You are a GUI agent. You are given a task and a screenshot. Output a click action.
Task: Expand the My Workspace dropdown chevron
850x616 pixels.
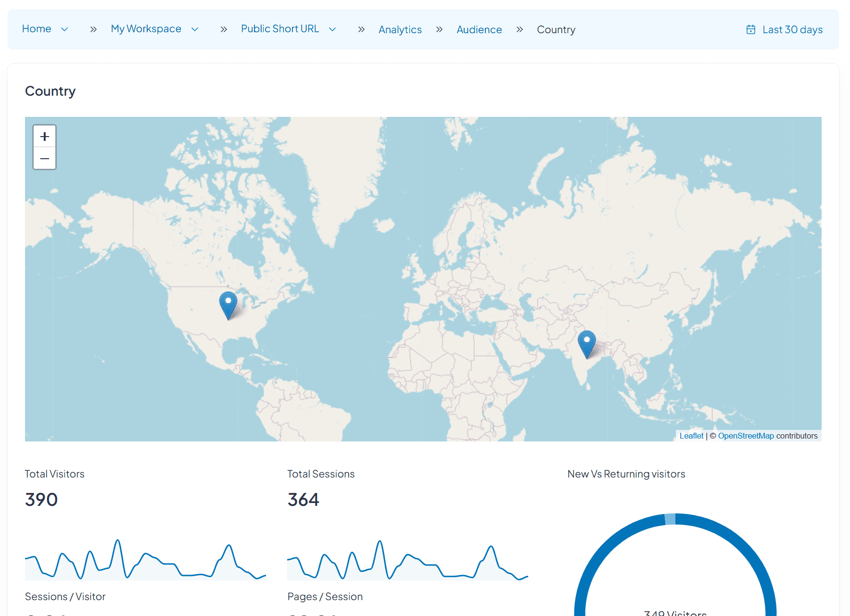pyautogui.click(x=195, y=29)
